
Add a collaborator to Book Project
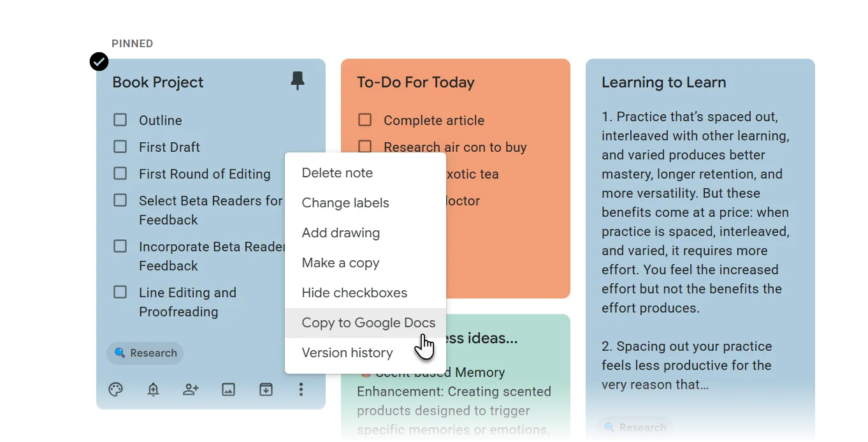[x=191, y=389]
